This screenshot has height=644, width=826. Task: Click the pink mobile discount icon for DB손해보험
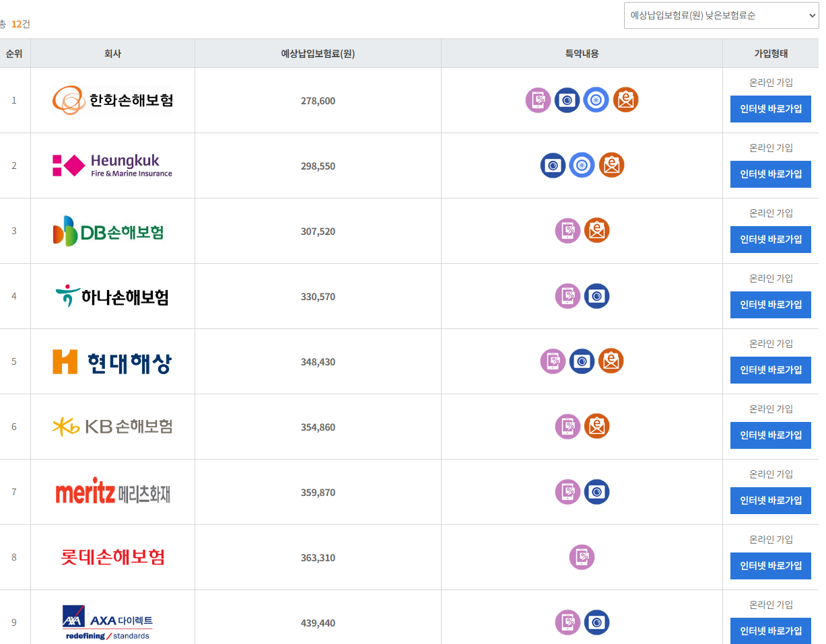coord(567,231)
